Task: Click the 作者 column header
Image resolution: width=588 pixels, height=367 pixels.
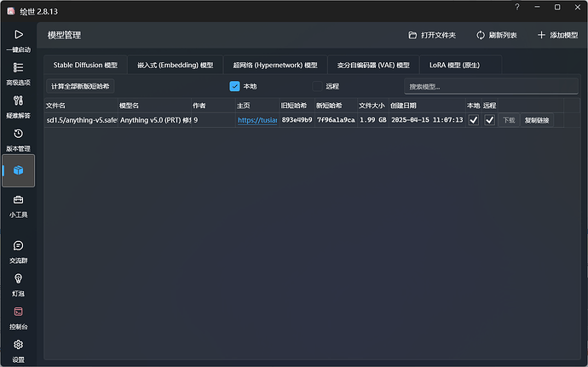Action: [213, 106]
